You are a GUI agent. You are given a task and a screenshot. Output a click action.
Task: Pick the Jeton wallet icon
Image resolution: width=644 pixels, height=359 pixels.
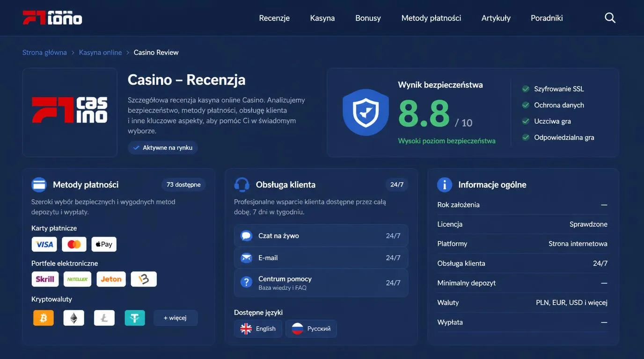pos(111,279)
